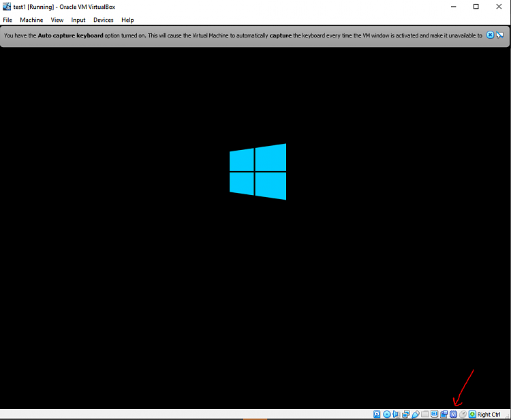Click the recording status indicator
The height and width of the screenshot is (420, 511).
pos(444,414)
